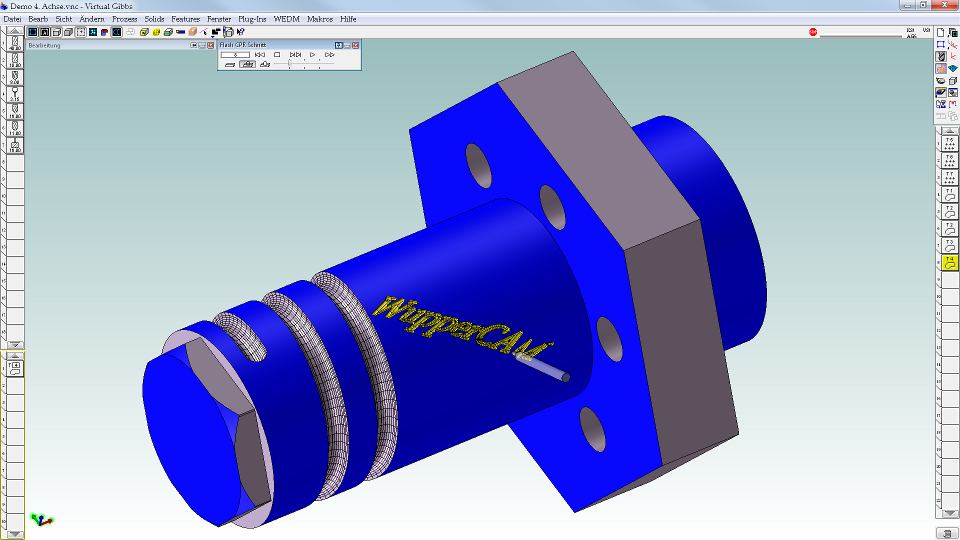The image size is (960, 540).
Task: Open the WEDM menu
Action: tap(287, 19)
